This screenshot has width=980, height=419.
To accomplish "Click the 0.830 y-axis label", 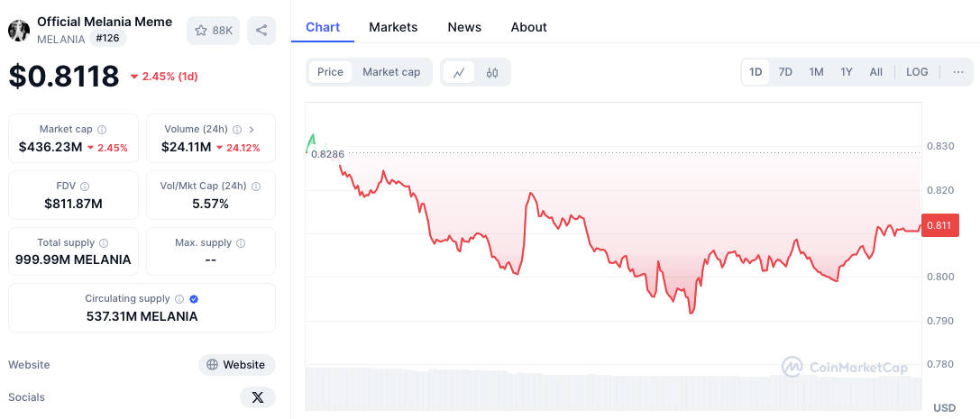I will pyautogui.click(x=939, y=146).
